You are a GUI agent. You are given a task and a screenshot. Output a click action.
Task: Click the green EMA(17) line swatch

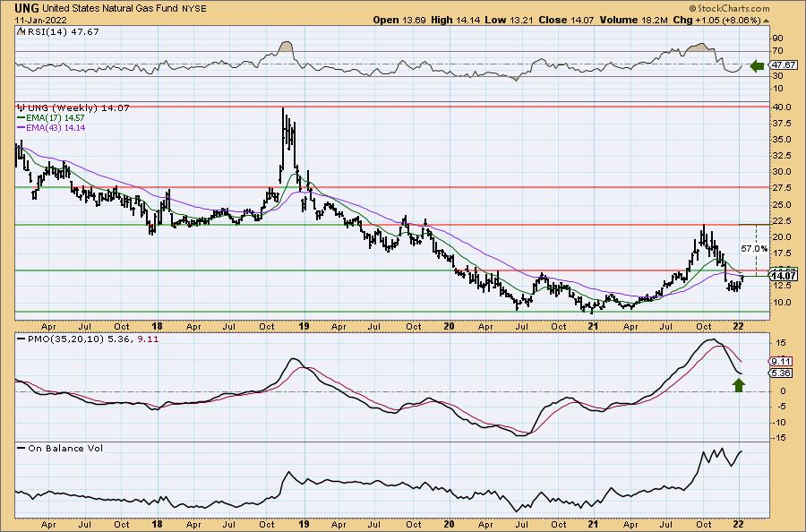[x=21, y=117]
